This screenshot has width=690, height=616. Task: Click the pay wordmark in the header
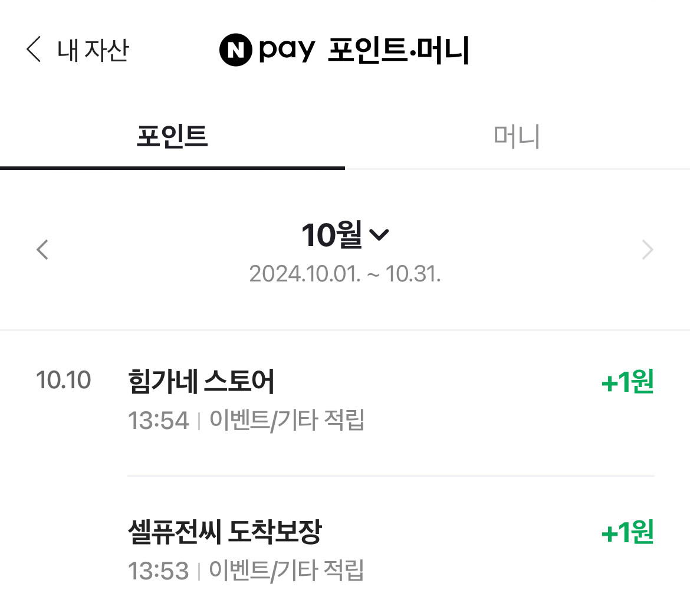click(287, 52)
